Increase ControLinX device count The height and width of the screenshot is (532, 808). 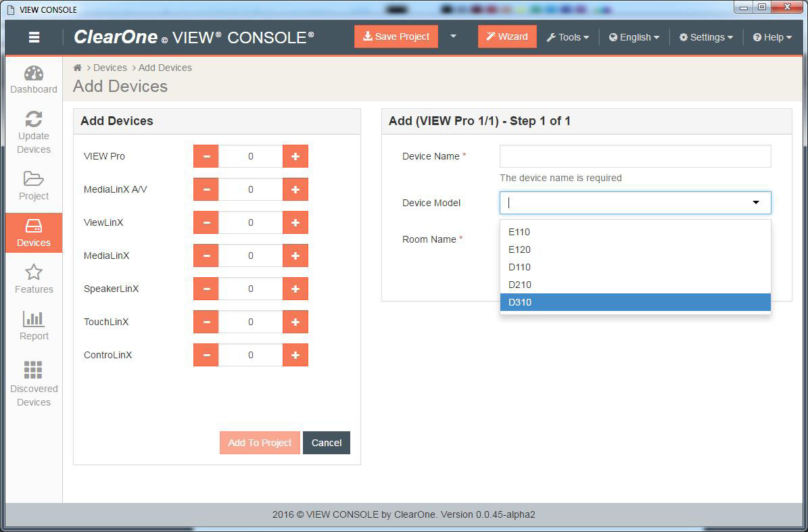pyautogui.click(x=295, y=355)
